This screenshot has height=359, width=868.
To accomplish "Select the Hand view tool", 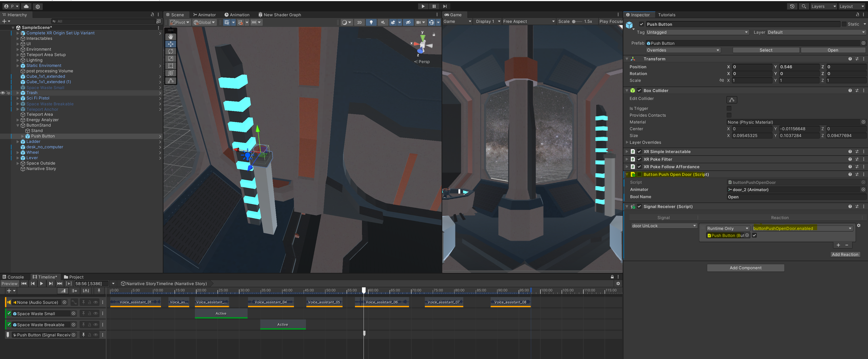I will click(170, 37).
